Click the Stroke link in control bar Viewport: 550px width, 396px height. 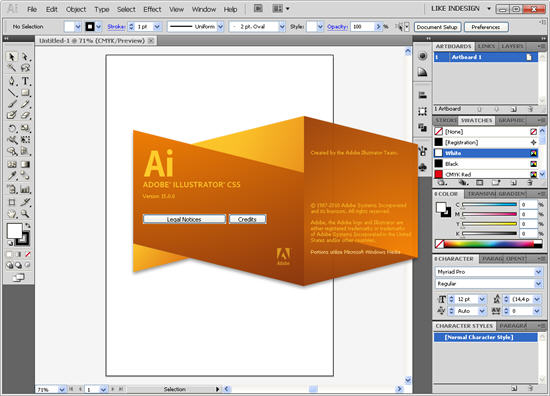point(116,27)
